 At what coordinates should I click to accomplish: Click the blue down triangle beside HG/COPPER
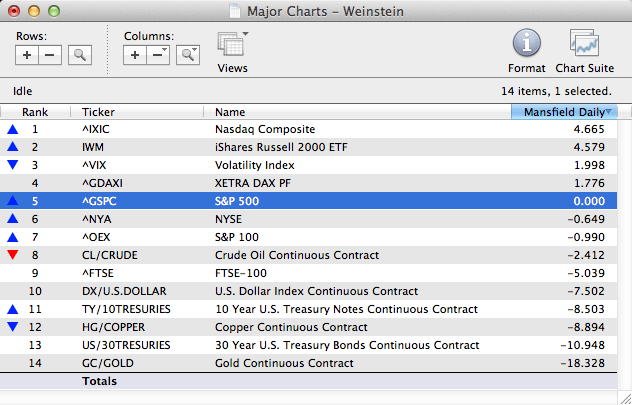pyautogui.click(x=12, y=327)
